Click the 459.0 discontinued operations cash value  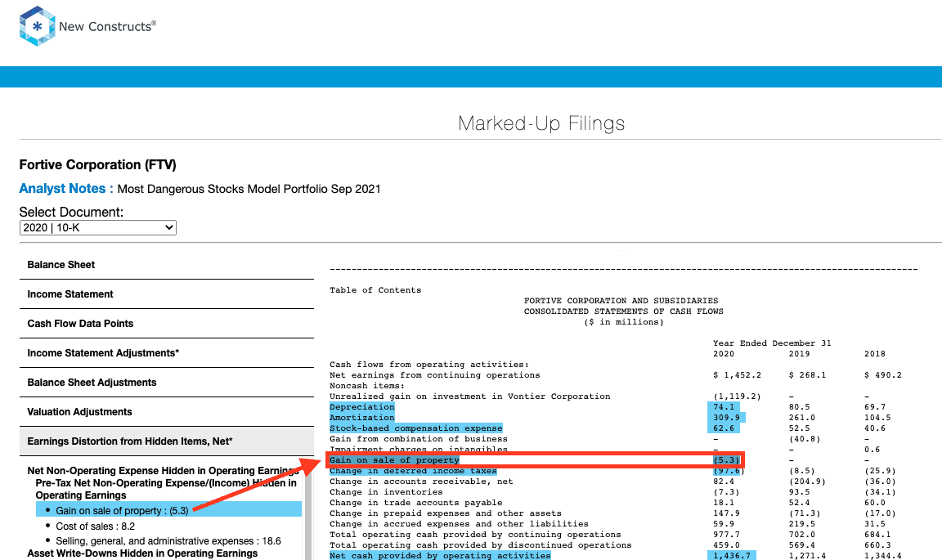pyautogui.click(x=726, y=545)
